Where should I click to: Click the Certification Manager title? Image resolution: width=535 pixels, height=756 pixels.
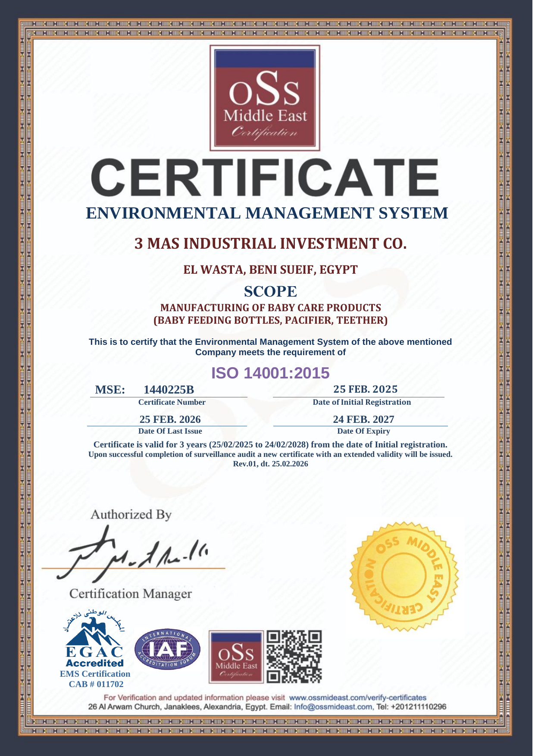tap(131, 594)
